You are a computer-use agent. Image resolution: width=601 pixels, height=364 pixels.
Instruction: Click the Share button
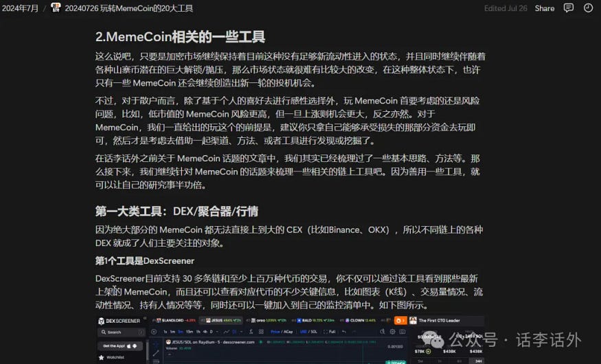pyautogui.click(x=545, y=8)
